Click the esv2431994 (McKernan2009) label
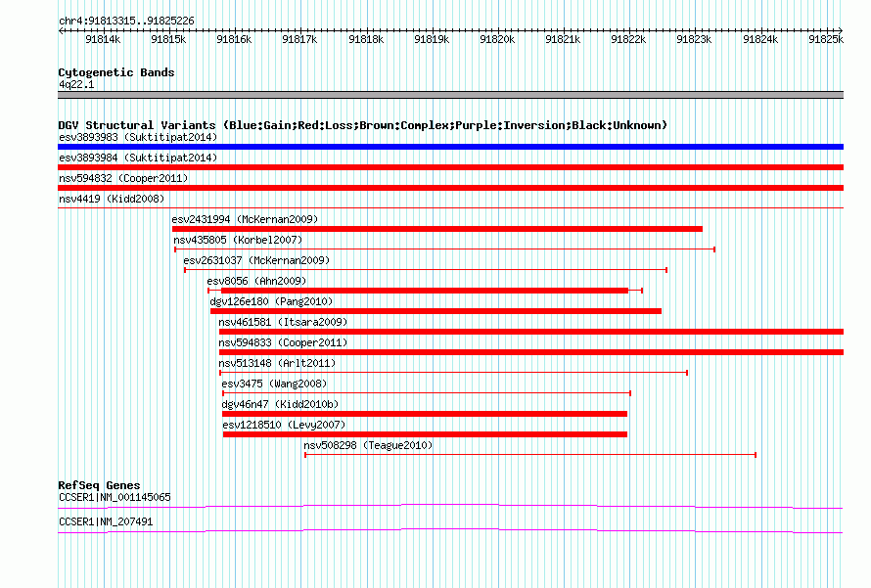 coord(245,219)
